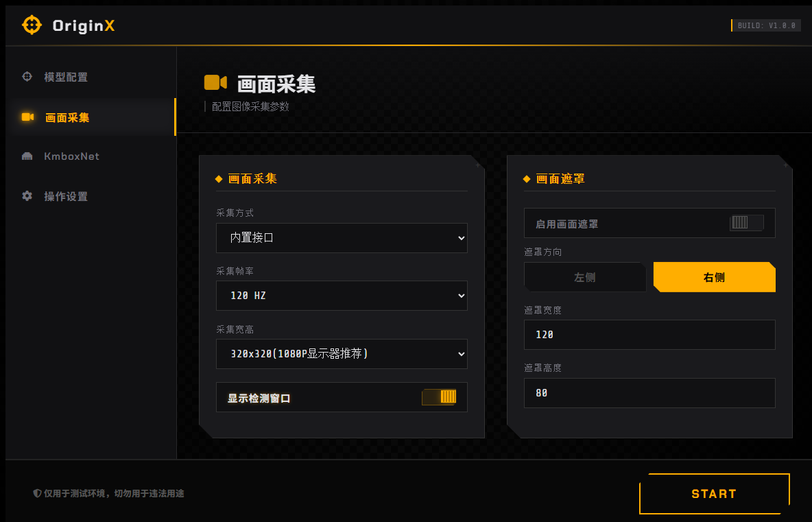
Task: Open settings via the 操作设置 gear icon
Action: point(27,196)
